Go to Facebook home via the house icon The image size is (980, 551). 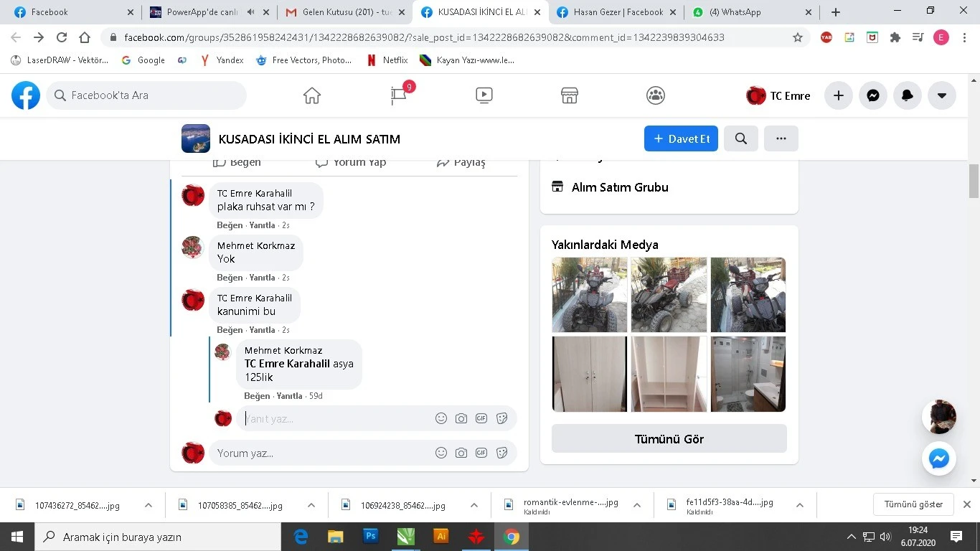click(311, 95)
